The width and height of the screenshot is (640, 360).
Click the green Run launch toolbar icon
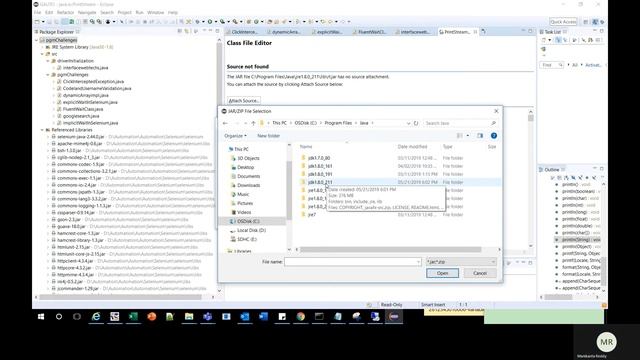[210, 22]
